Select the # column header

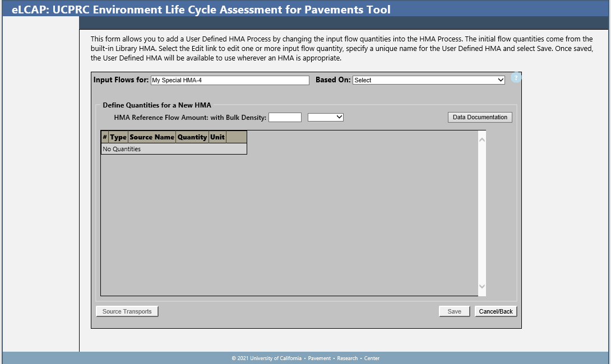click(x=105, y=137)
